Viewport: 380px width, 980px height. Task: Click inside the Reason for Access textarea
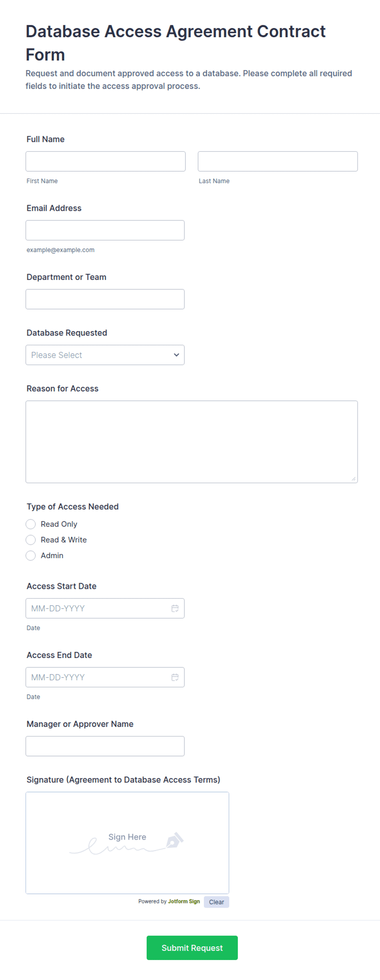[x=192, y=442]
